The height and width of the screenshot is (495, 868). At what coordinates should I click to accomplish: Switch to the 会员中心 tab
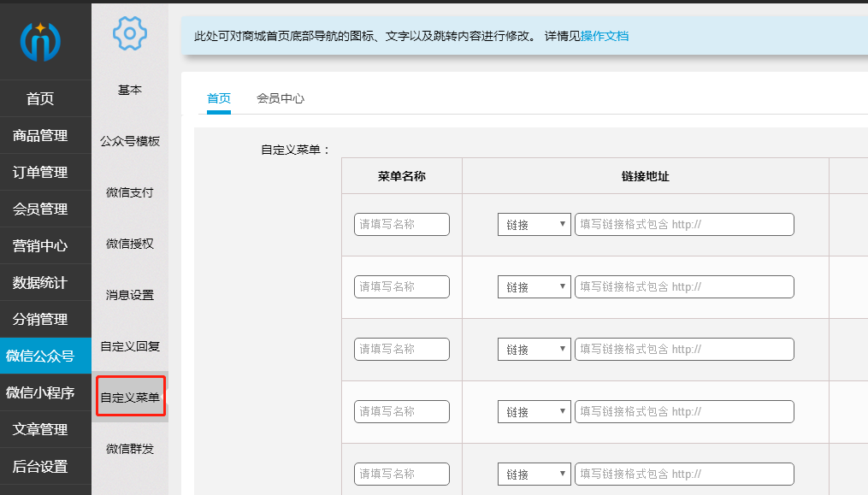click(282, 98)
